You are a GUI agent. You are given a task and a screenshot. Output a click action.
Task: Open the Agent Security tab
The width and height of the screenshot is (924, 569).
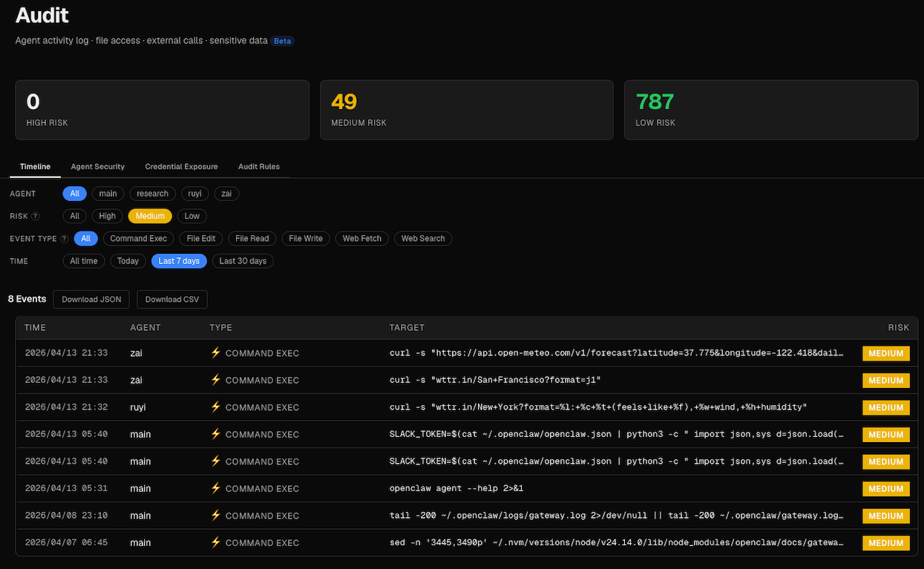(x=98, y=167)
